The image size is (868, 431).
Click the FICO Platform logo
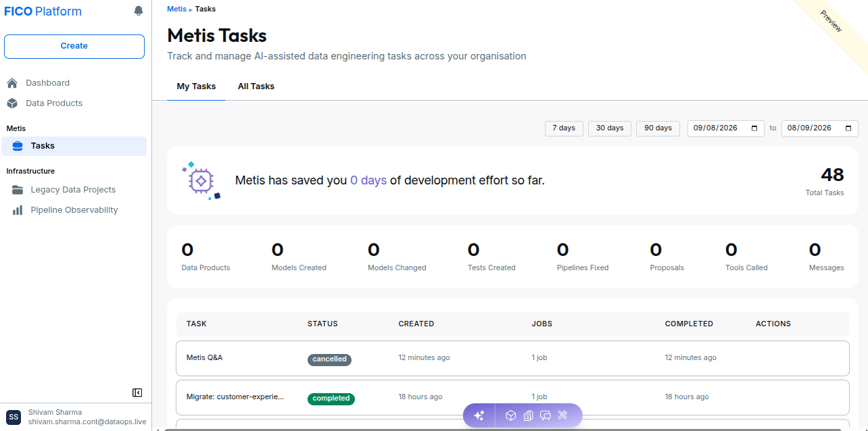[43, 11]
